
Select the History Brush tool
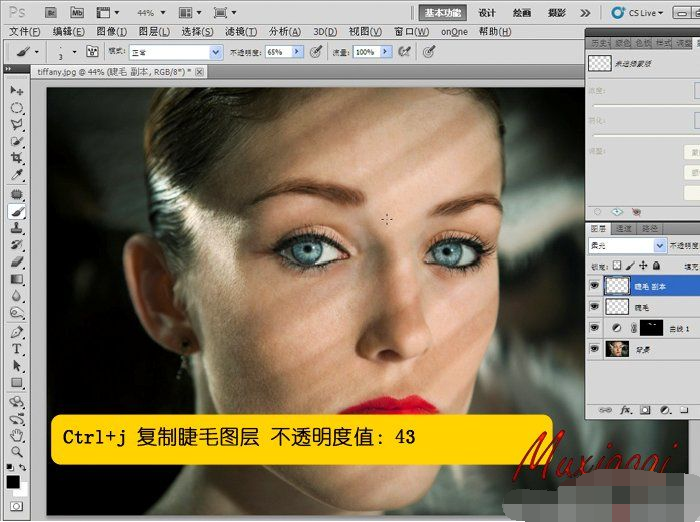(17, 245)
